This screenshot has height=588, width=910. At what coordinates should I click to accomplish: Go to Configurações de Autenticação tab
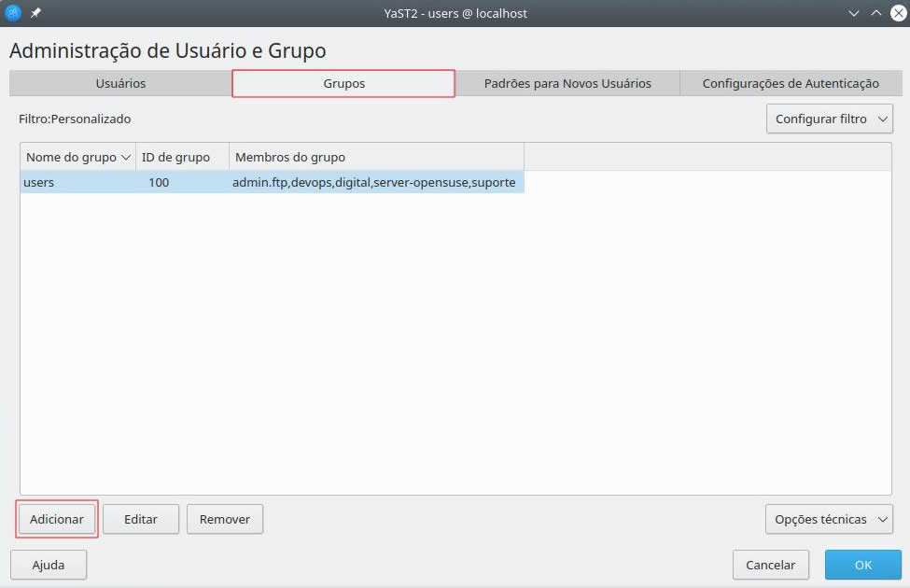[790, 83]
